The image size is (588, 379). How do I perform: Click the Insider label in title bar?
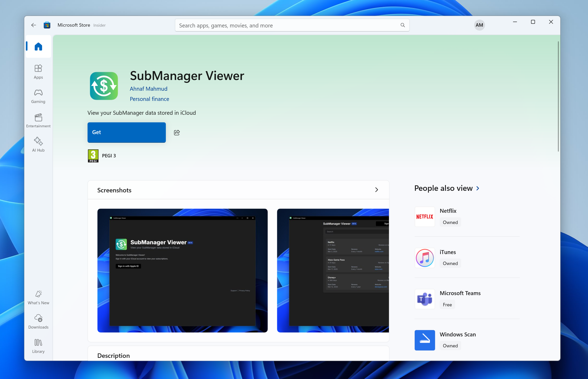pos(100,25)
